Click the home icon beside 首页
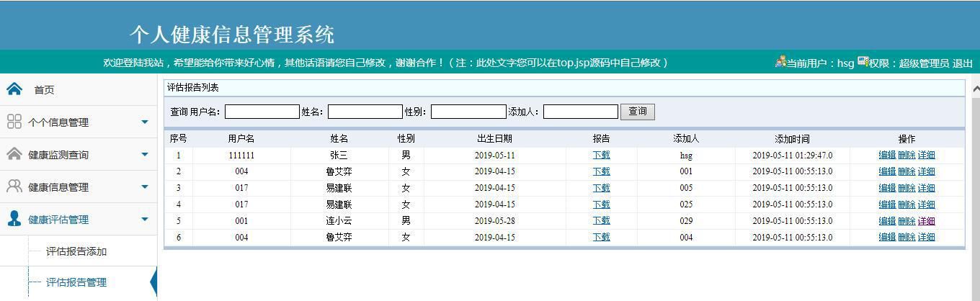The image size is (980, 301). 14,89
